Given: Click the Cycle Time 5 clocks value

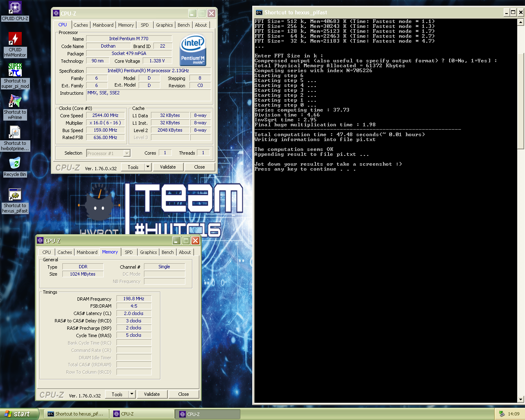Looking at the screenshot, I should point(134,335).
